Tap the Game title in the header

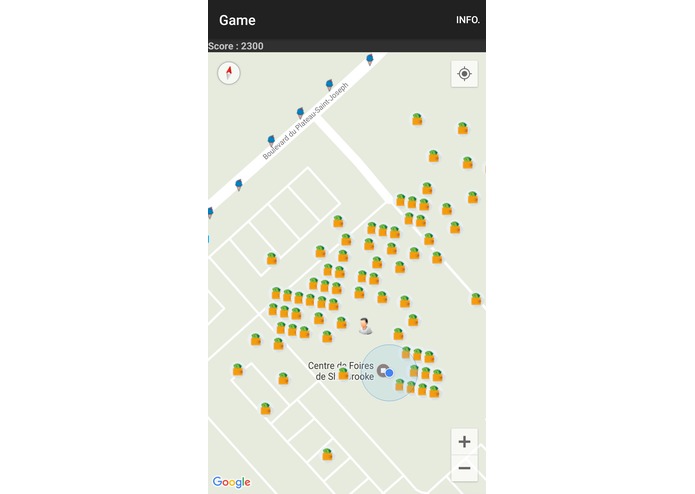(237, 20)
